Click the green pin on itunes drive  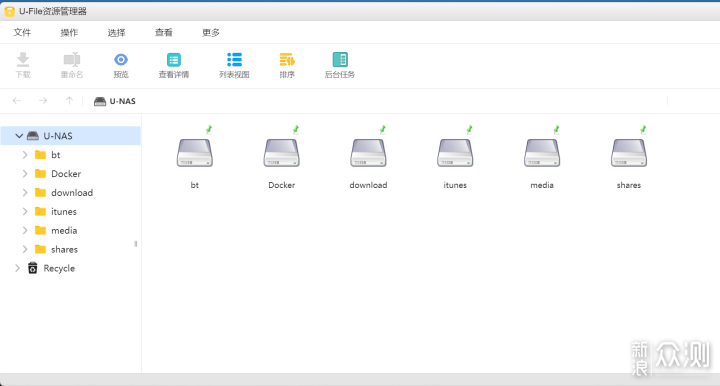pyautogui.click(x=469, y=129)
